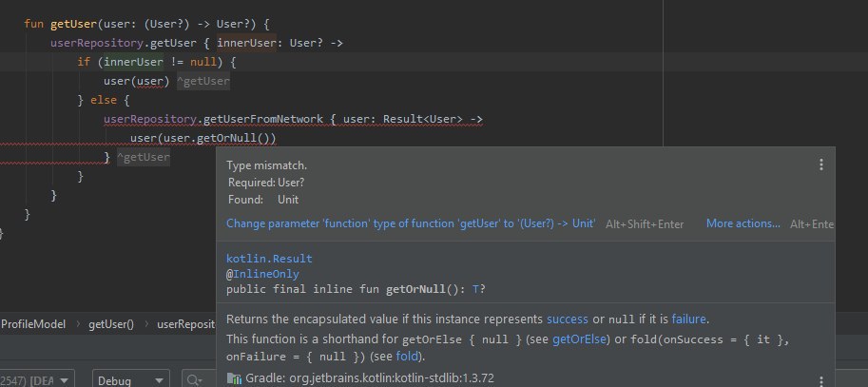Click 'innerUser' in the lambda parameter declaration

point(246,43)
